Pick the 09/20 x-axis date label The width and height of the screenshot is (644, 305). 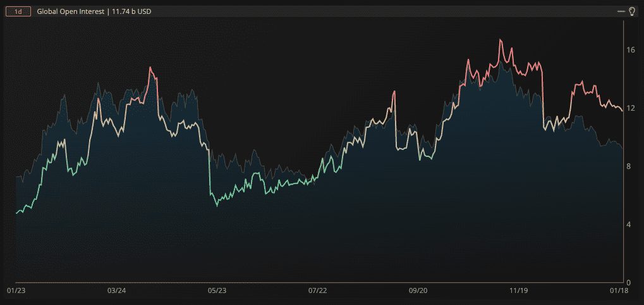point(418,290)
